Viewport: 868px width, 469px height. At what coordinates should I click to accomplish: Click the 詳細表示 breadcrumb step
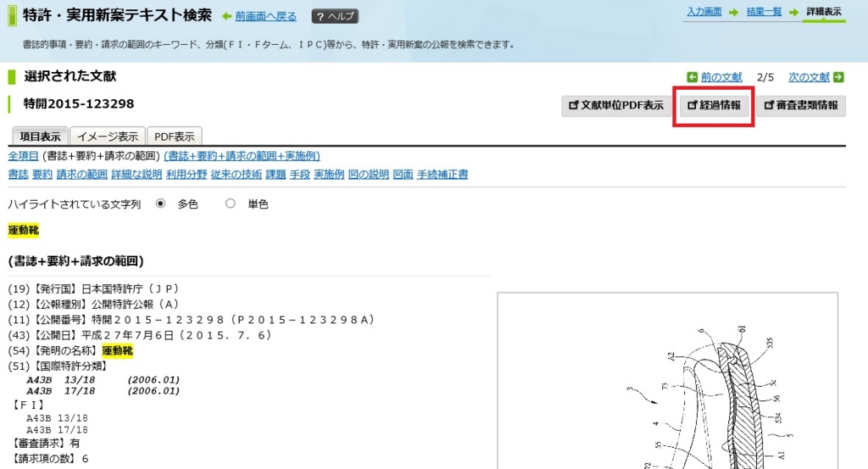click(824, 12)
